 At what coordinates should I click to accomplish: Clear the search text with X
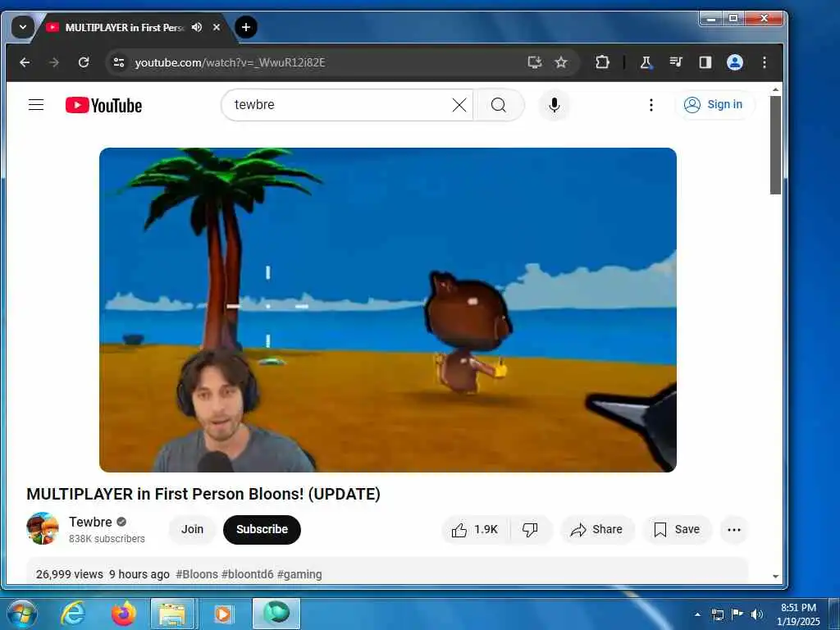(459, 105)
